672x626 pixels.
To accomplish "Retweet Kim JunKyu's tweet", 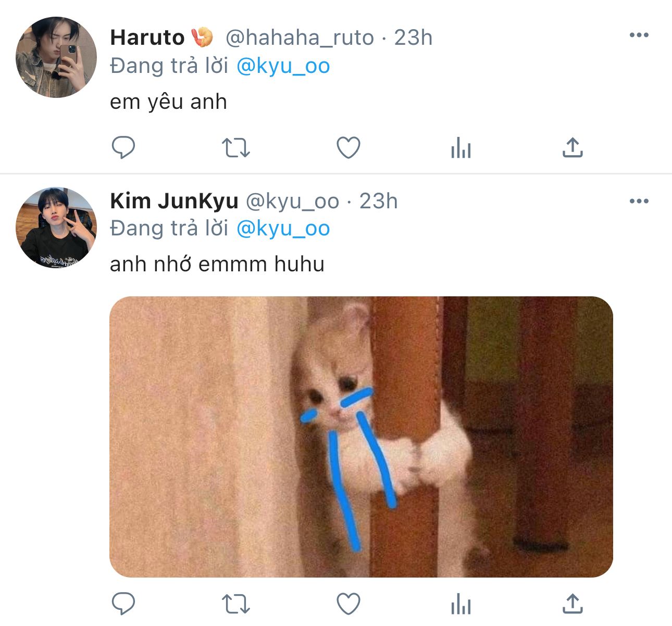I will click(x=236, y=604).
